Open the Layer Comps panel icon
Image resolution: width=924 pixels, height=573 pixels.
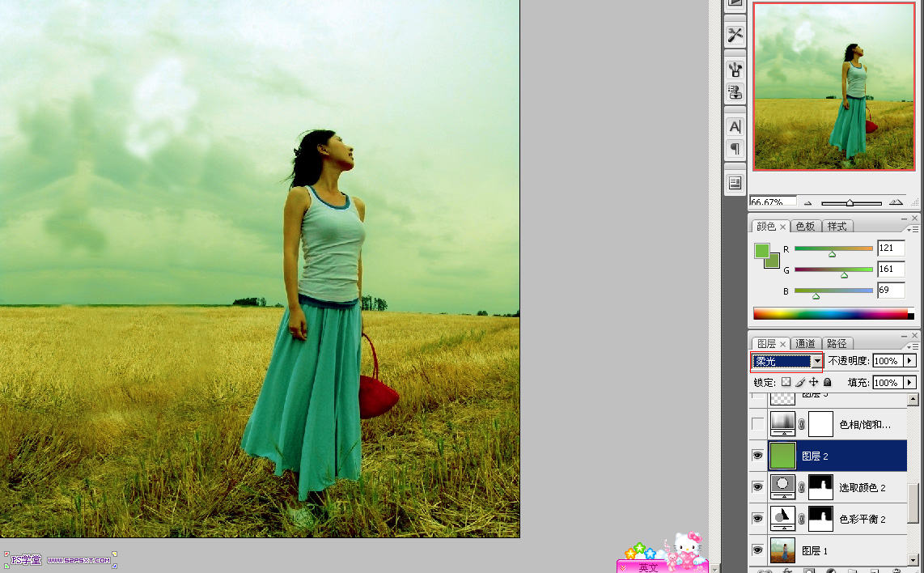click(x=735, y=183)
